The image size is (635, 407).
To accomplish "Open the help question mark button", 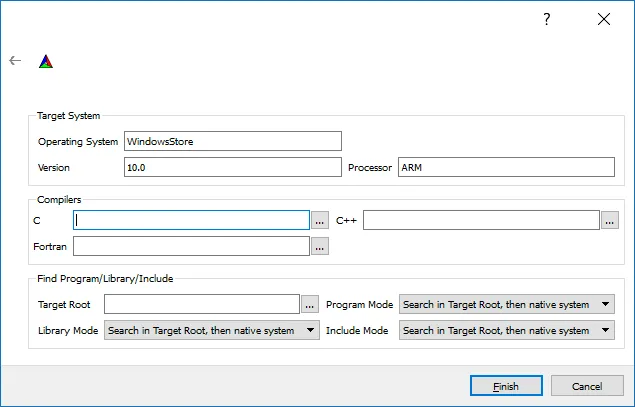I will (x=547, y=19).
